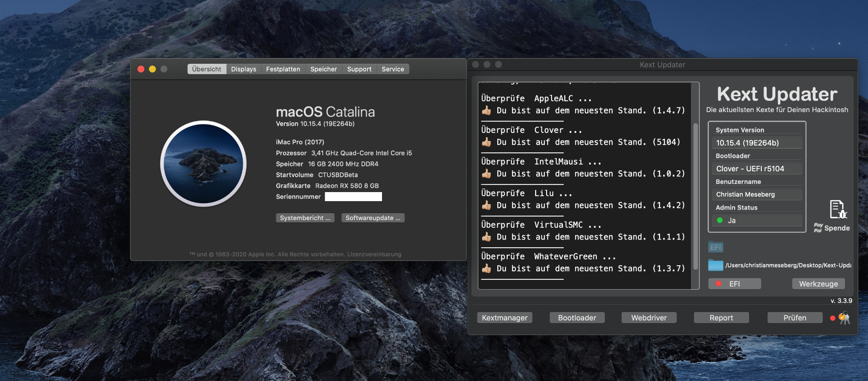Click the Benutzername field Christian Meseberg

757,194
